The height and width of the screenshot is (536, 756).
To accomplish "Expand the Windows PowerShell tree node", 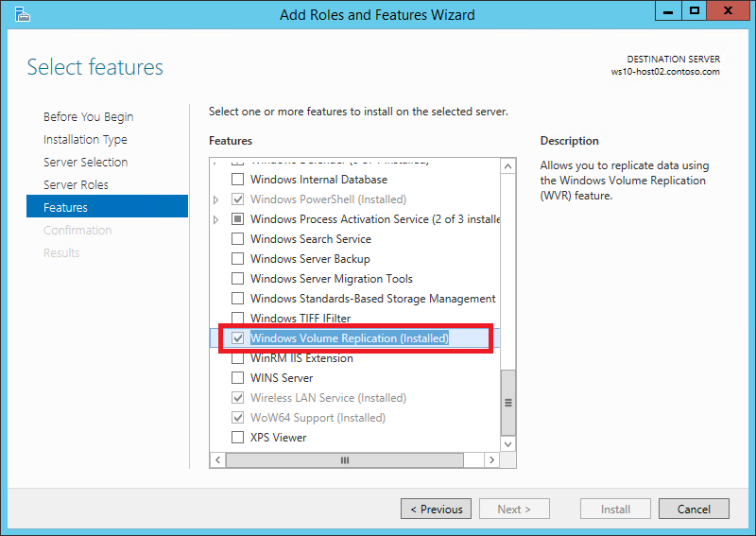I will click(x=216, y=199).
